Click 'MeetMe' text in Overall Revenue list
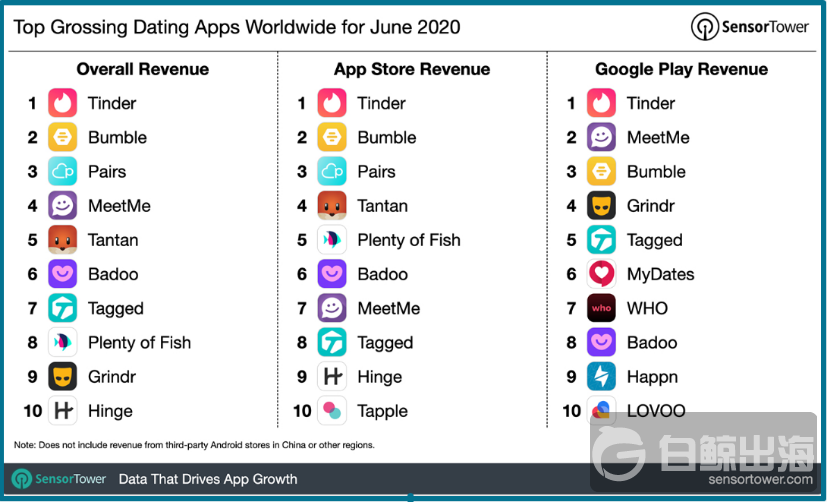 click(119, 206)
